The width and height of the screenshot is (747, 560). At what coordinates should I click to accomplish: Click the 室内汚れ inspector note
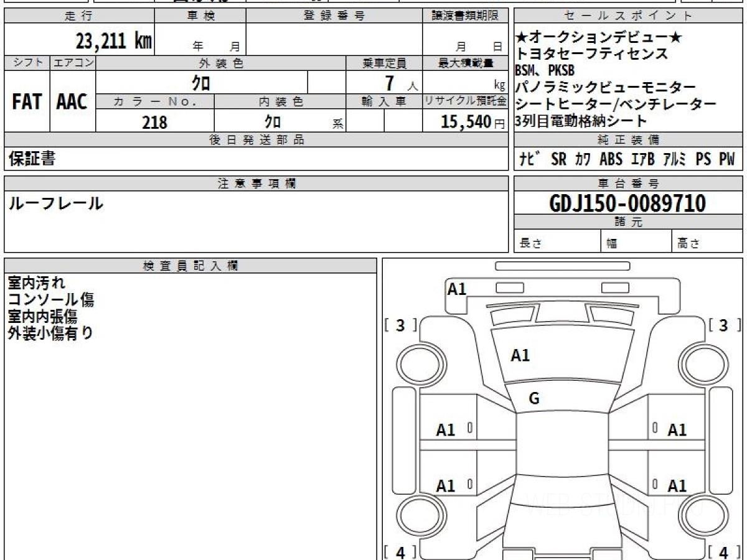click(36, 283)
